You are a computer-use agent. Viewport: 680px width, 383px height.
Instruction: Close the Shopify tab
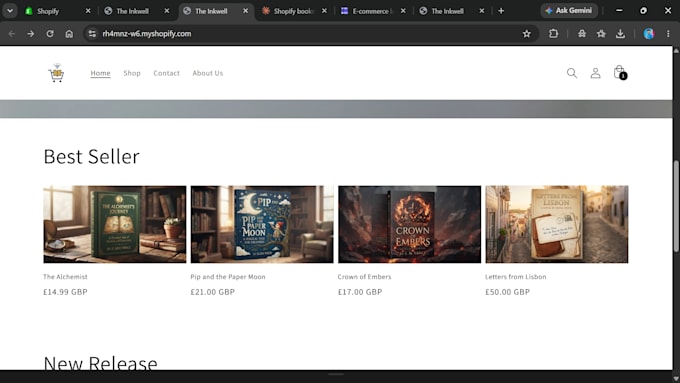pyautogui.click(x=88, y=11)
